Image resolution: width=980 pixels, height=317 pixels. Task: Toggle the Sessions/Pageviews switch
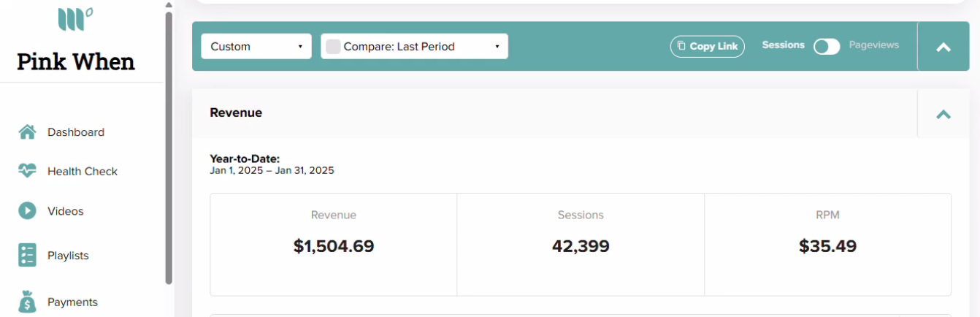pos(827,46)
